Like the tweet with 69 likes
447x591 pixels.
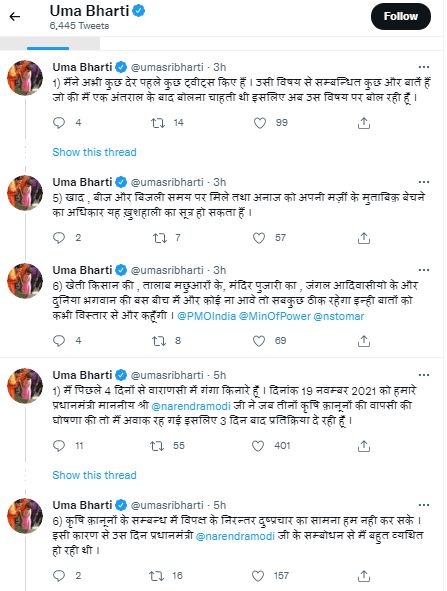[x=259, y=341]
